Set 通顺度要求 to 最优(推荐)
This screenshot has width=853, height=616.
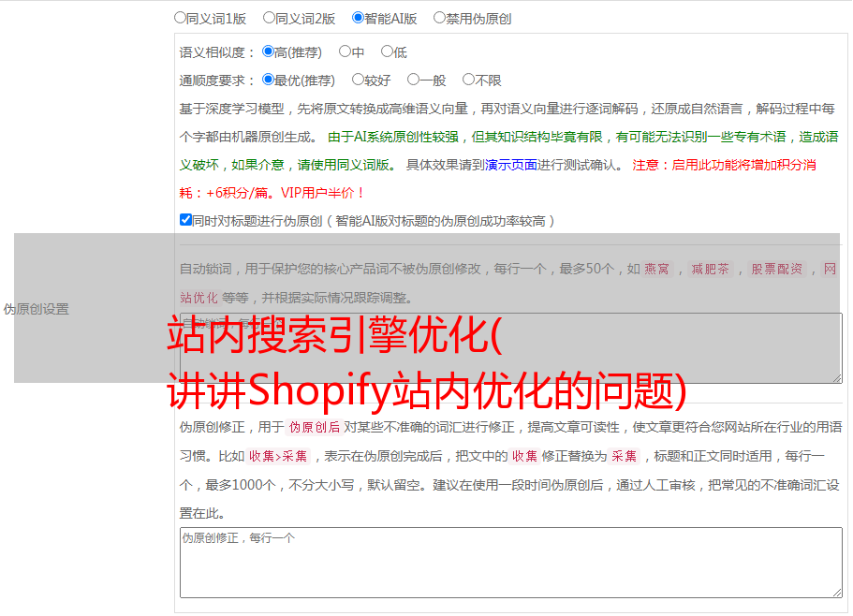point(268,80)
